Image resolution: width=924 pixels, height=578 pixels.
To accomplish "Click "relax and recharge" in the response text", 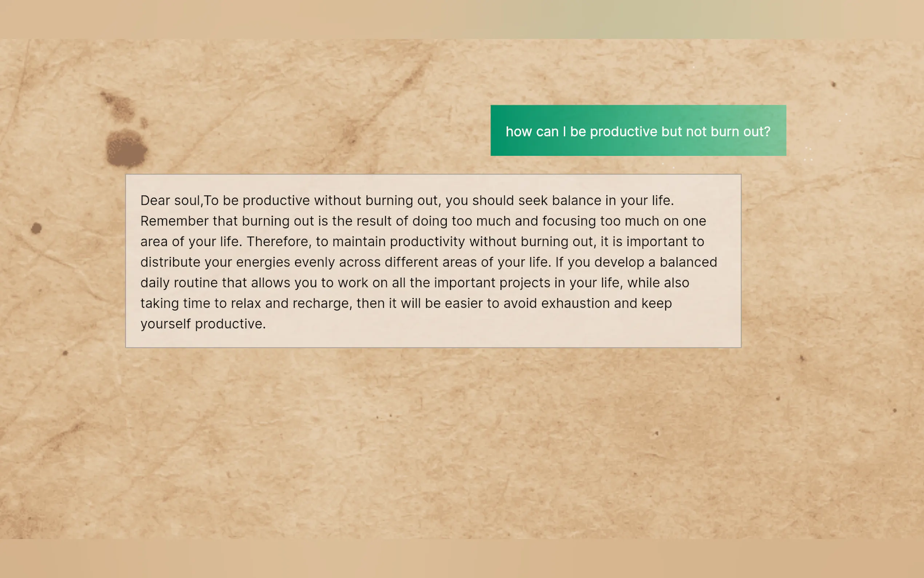I will (291, 304).
